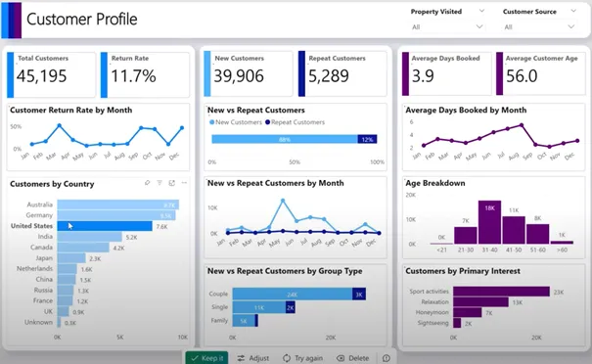Viewport: 592px width, 364px height.
Task: Click the Customers by Primary Interest title
Action: click(463, 271)
